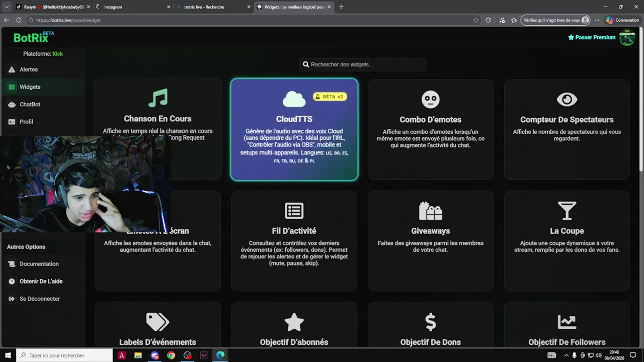Viewport: 644px width, 362px height.
Task: Open Google Chrome from the taskbar
Action: (171, 355)
